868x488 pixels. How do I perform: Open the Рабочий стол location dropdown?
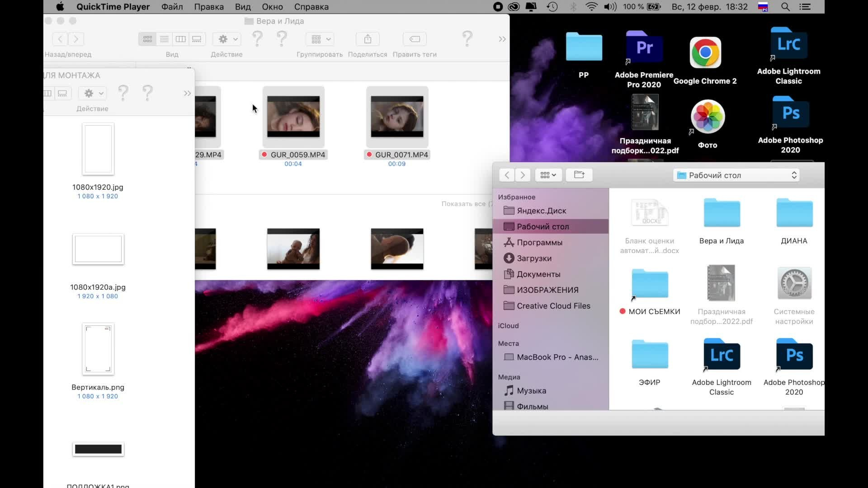(736, 175)
